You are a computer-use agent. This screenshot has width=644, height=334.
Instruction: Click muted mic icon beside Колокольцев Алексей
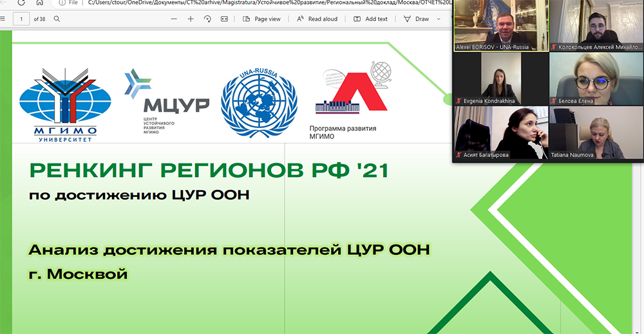click(x=554, y=47)
